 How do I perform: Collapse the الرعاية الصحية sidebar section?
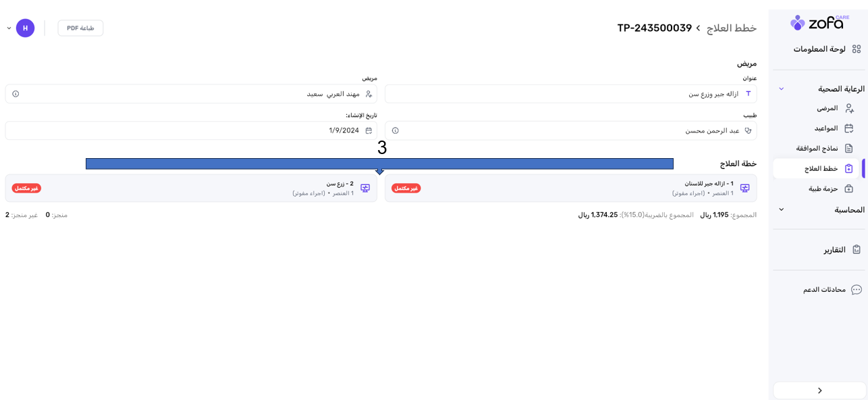tap(782, 89)
